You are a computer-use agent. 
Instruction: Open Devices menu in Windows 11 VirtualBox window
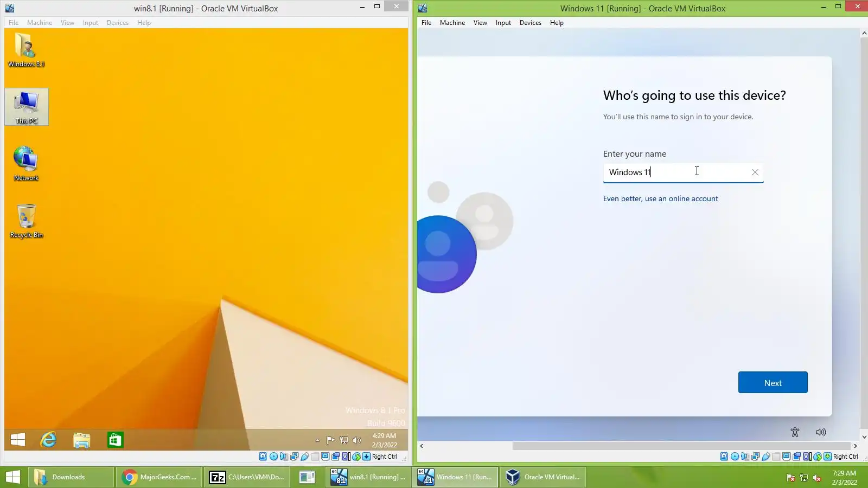pyautogui.click(x=531, y=23)
